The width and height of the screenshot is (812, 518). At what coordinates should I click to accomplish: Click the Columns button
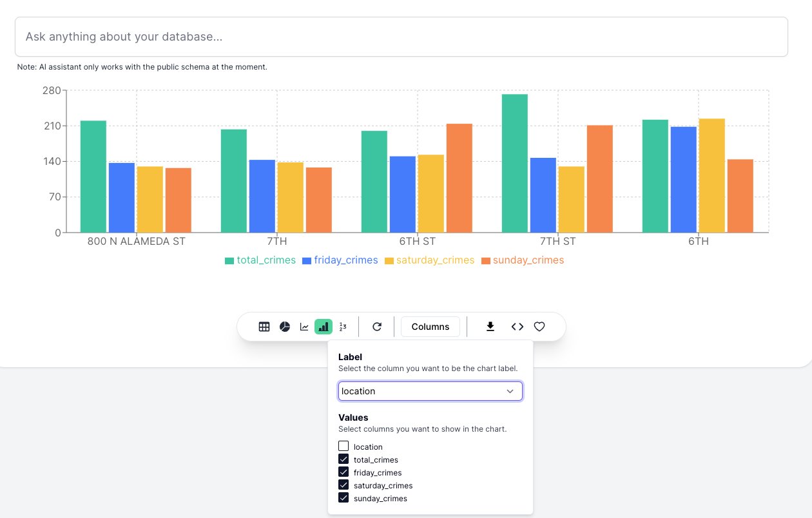[x=430, y=327]
